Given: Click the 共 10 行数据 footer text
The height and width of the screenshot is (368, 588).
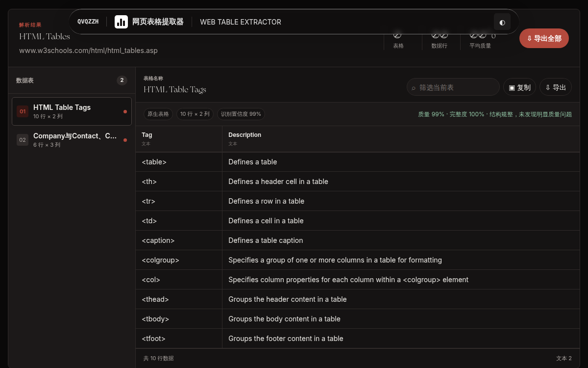Looking at the screenshot, I should 158,358.
